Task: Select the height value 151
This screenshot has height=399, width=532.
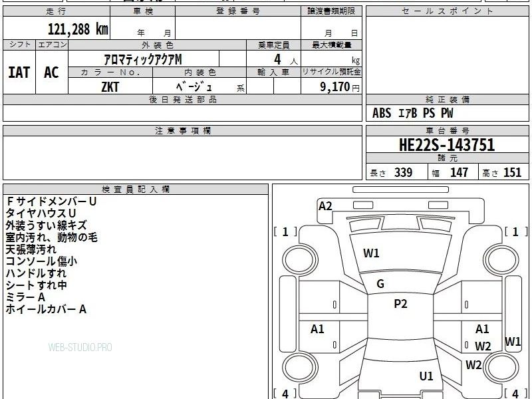Action: point(512,172)
